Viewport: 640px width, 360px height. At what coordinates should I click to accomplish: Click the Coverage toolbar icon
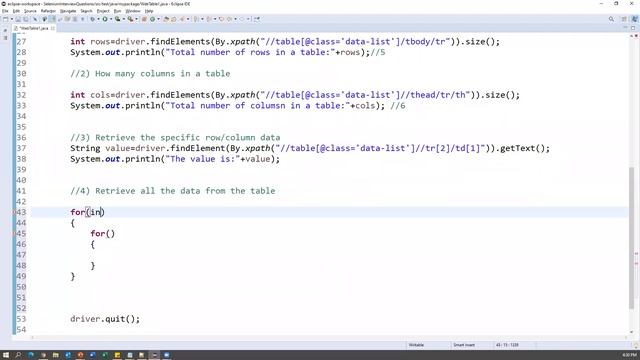coord(118,19)
